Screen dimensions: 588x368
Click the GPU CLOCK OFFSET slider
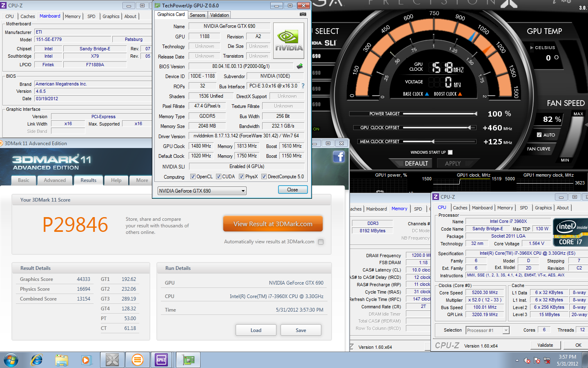(x=439, y=128)
